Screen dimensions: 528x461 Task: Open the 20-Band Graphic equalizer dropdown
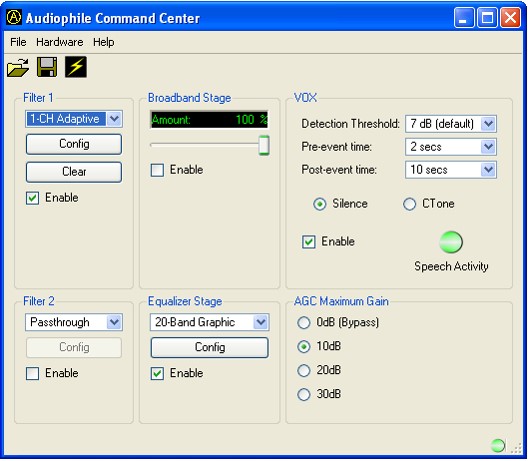[261, 322]
